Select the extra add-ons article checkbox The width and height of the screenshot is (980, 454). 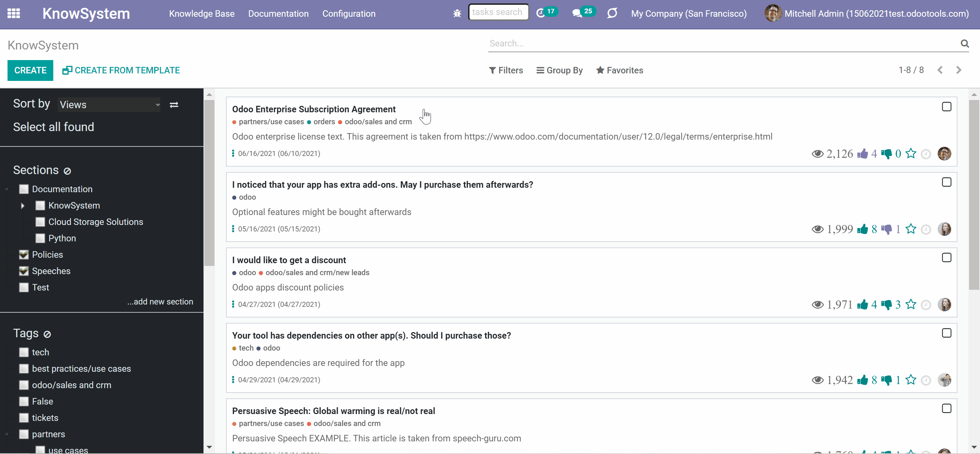point(947,182)
